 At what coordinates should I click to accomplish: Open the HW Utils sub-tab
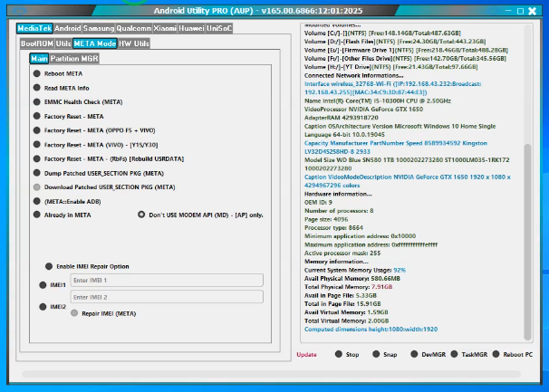tap(134, 43)
